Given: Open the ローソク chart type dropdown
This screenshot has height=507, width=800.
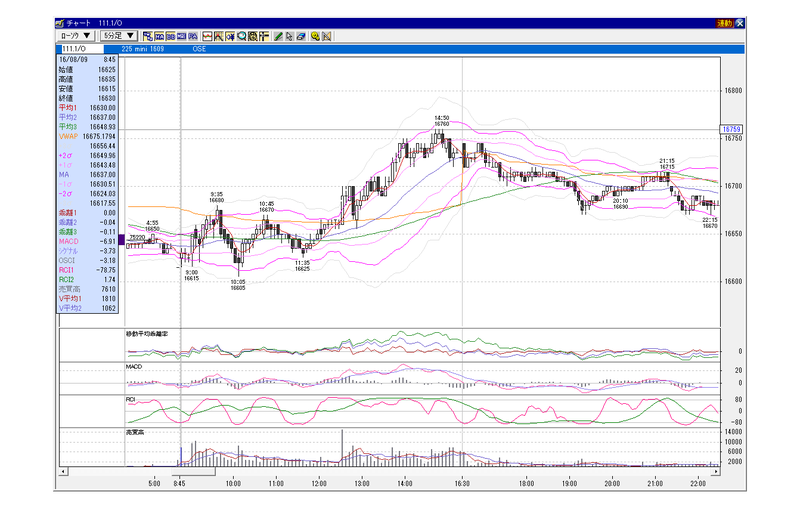Looking at the screenshot, I should [76, 36].
